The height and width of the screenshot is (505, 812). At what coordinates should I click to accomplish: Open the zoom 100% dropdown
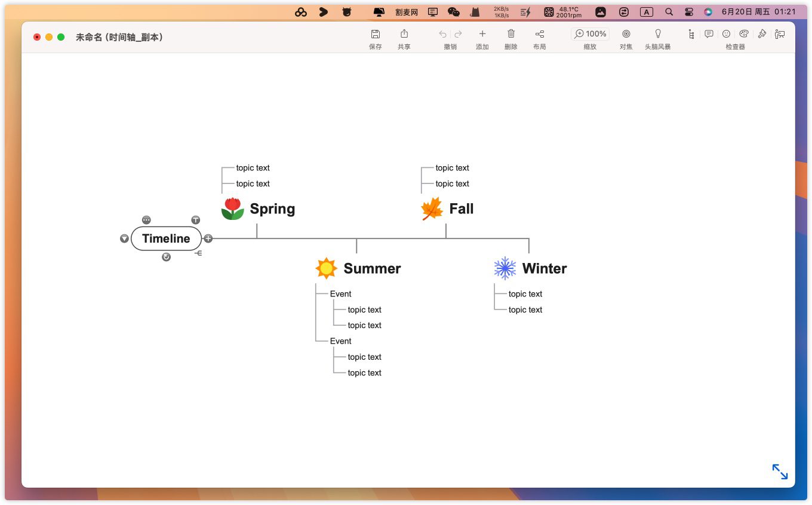pos(590,34)
